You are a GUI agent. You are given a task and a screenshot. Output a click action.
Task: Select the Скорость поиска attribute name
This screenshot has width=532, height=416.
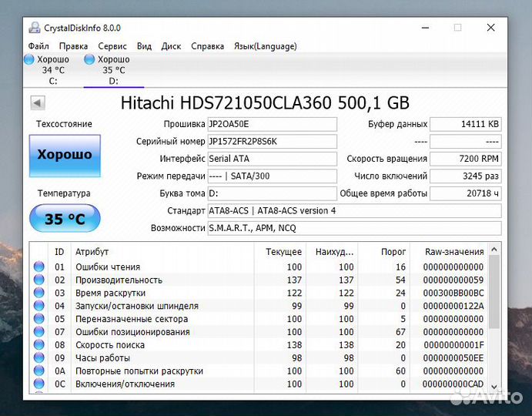(110, 344)
